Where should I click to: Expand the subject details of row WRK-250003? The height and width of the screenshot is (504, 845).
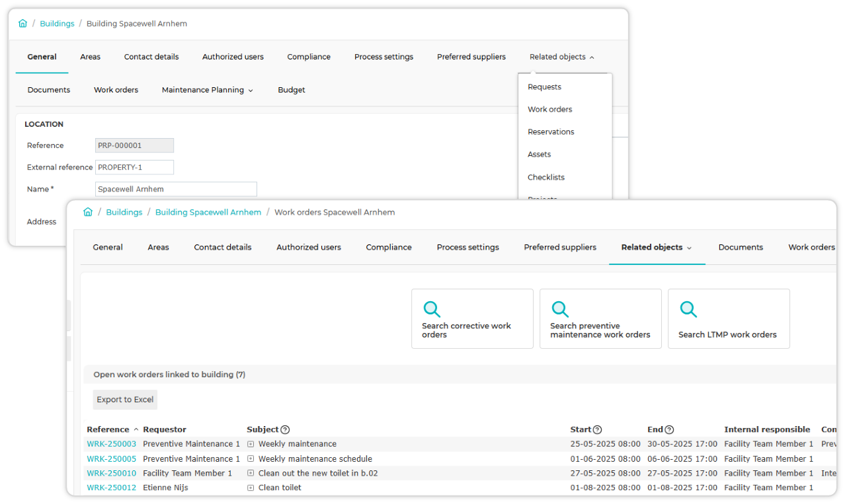pos(251,444)
